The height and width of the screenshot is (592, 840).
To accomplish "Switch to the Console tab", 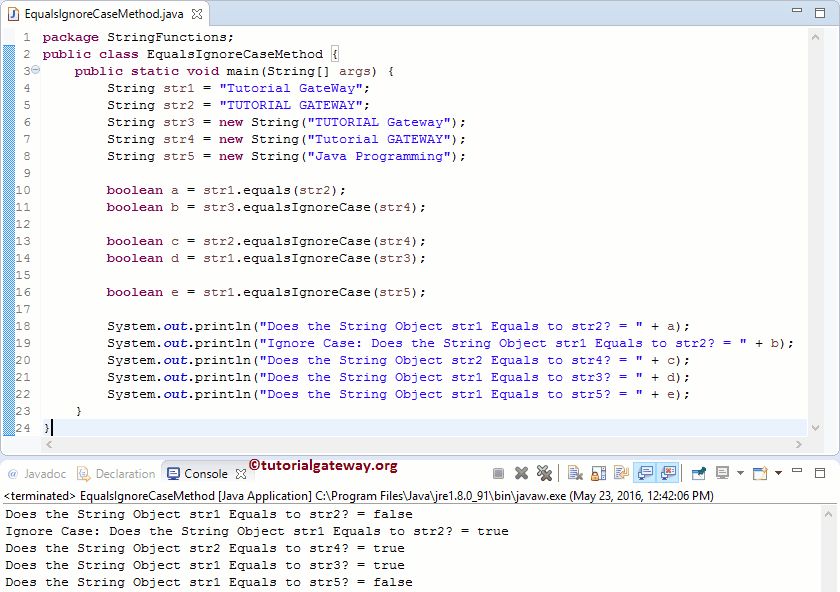I will click(x=202, y=473).
